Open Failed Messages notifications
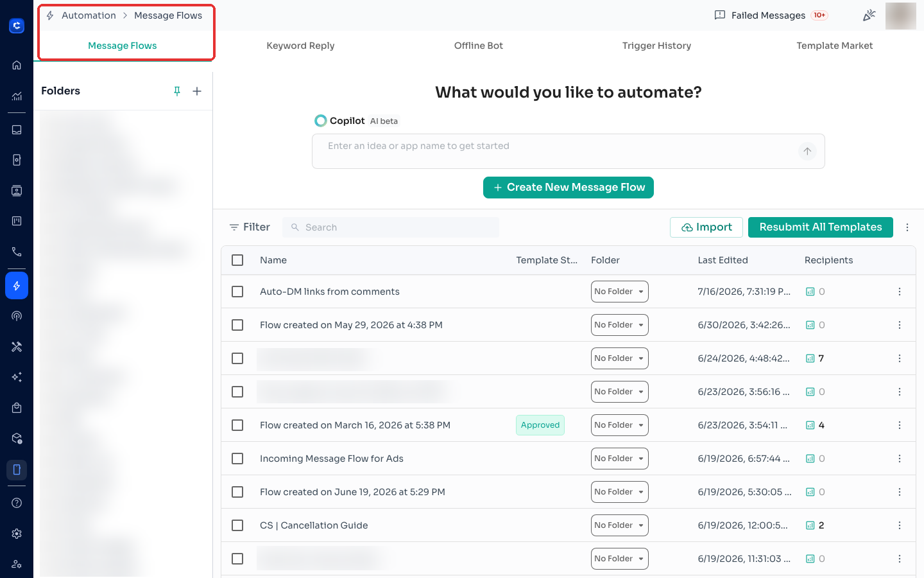The width and height of the screenshot is (924, 578). (771, 15)
